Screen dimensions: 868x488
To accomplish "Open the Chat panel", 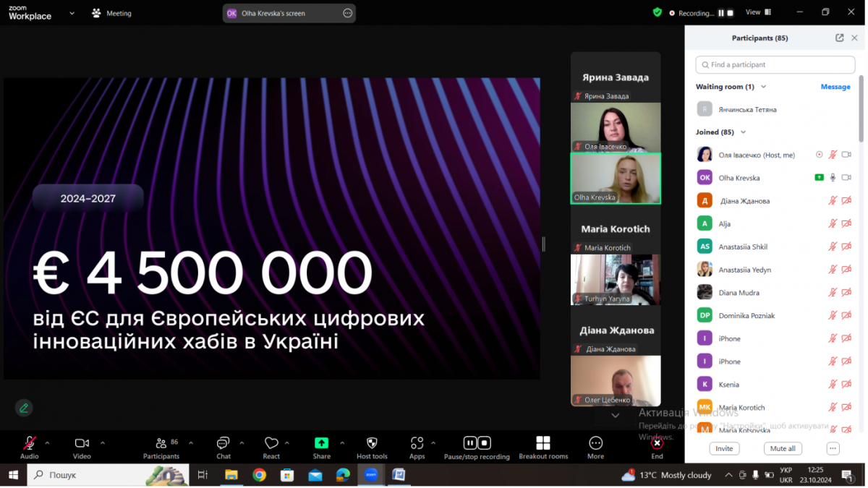I will [x=223, y=447].
